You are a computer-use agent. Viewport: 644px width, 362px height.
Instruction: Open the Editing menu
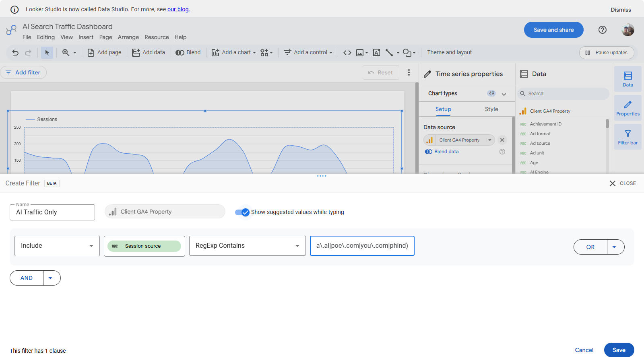click(46, 37)
